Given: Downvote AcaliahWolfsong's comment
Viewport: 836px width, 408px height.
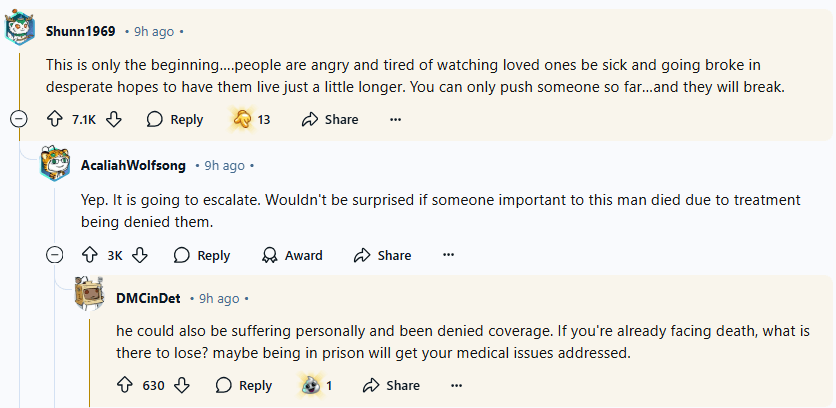Looking at the screenshot, I should click(x=140, y=255).
